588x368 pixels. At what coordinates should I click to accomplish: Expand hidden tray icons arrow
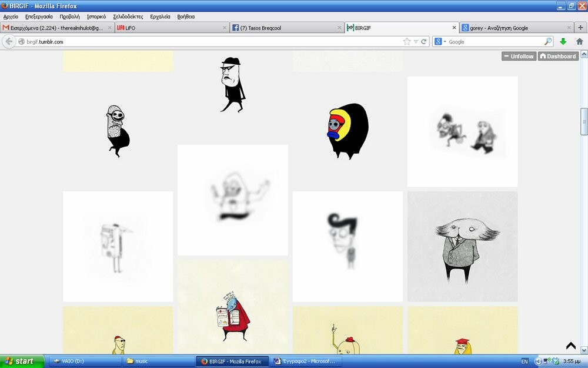click(x=538, y=362)
